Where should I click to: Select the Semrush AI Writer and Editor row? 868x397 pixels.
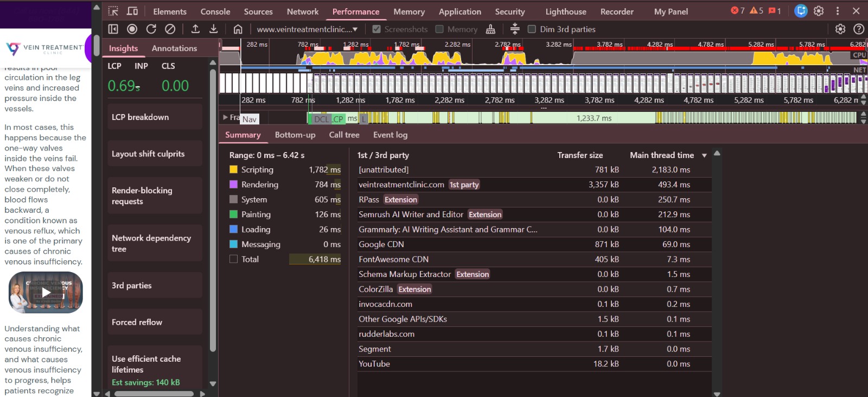[534, 215]
